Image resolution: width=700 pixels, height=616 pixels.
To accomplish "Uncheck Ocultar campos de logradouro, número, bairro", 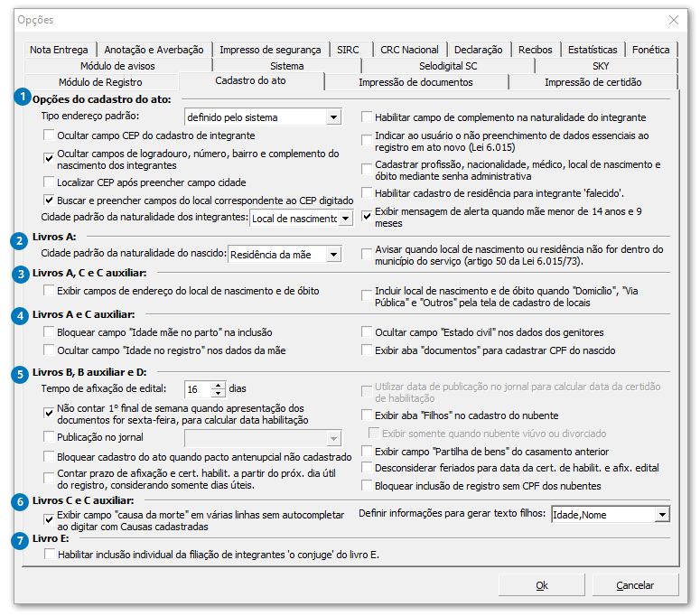I will [x=49, y=158].
